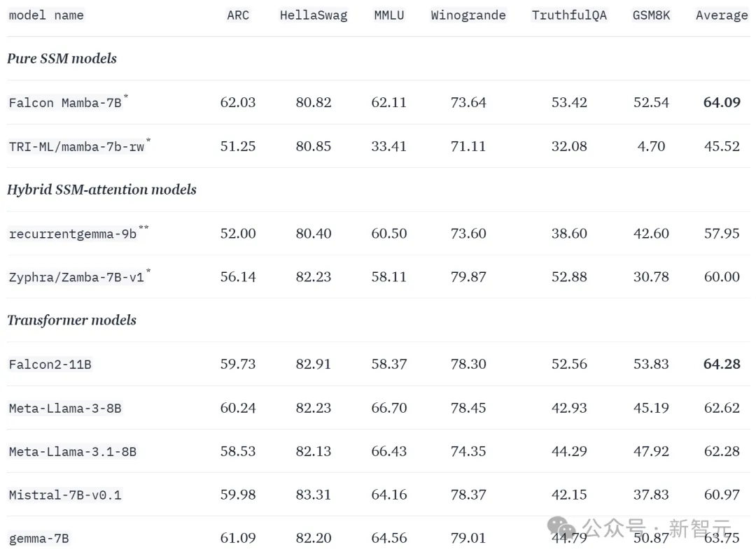Click the TruthfulQA column header

569,15
